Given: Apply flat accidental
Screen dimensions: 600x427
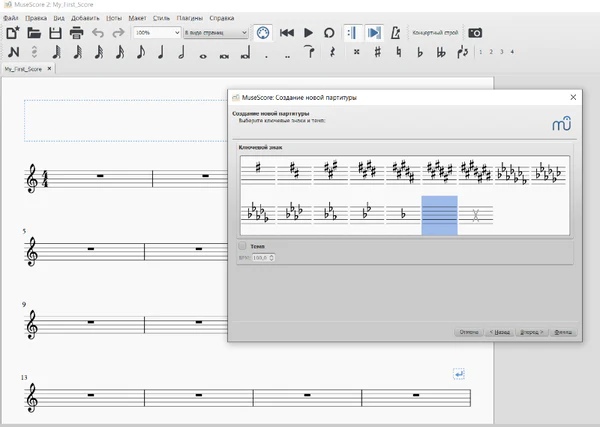Looking at the screenshot, I should pos(420,52).
